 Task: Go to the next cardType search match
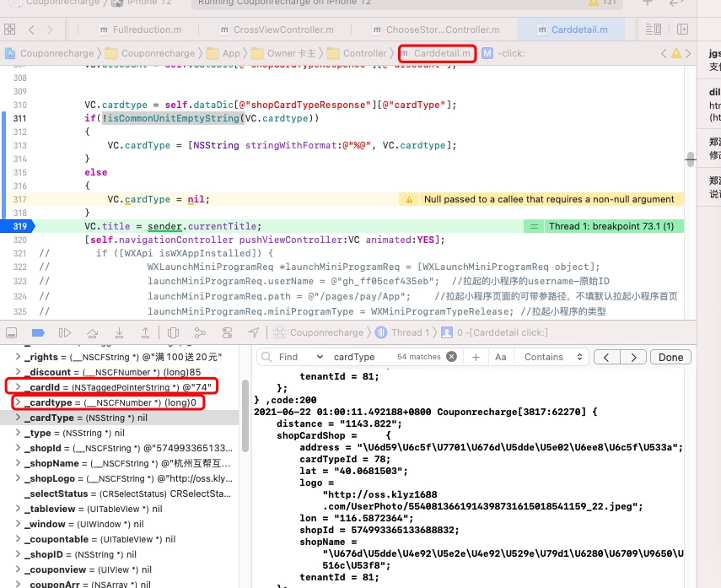point(633,357)
